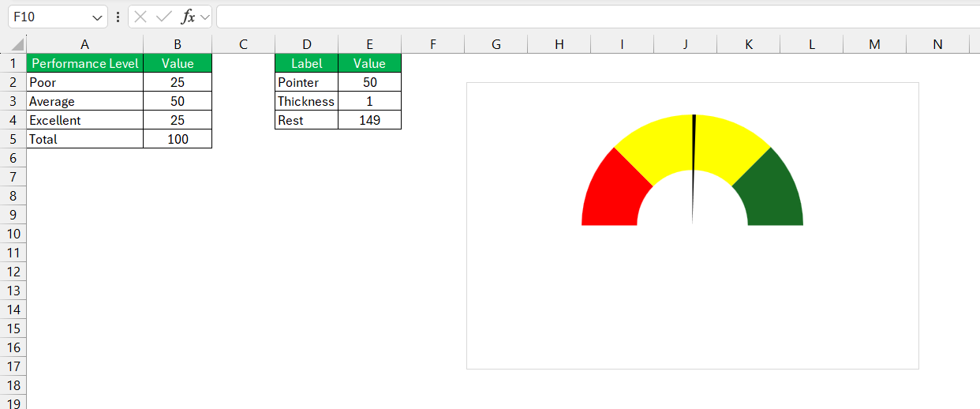Select column M header
The width and height of the screenshot is (980, 409).
click(874, 44)
